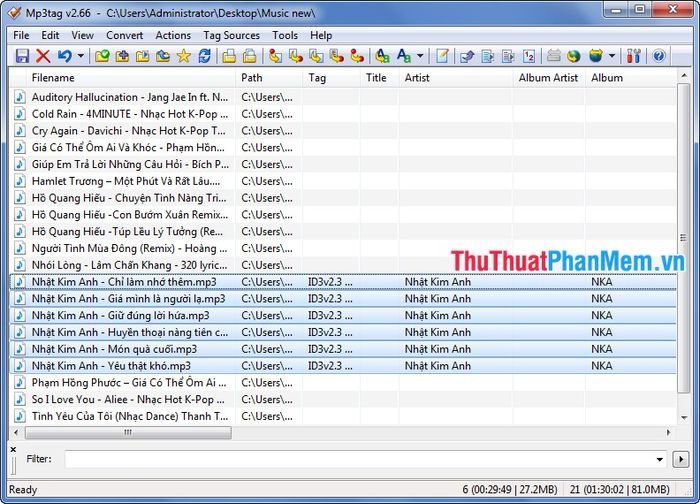Select 'Nhói Lòng - Lâm Chấn Khang' row

click(x=343, y=265)
